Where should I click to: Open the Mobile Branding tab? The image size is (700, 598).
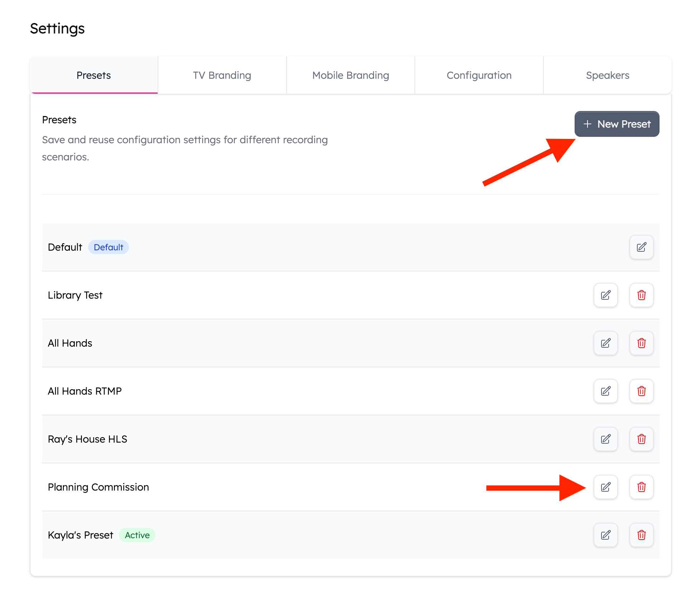tap(350, 75)
